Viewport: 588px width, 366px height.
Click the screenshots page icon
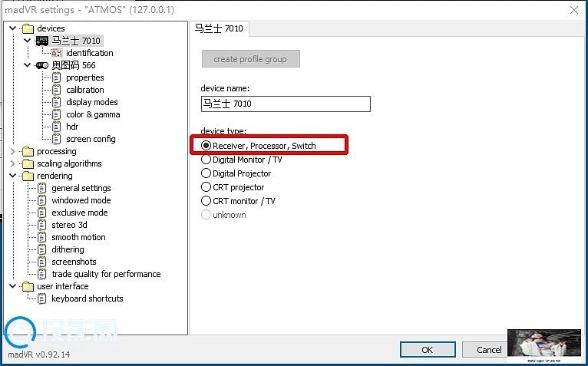(42, 262)
